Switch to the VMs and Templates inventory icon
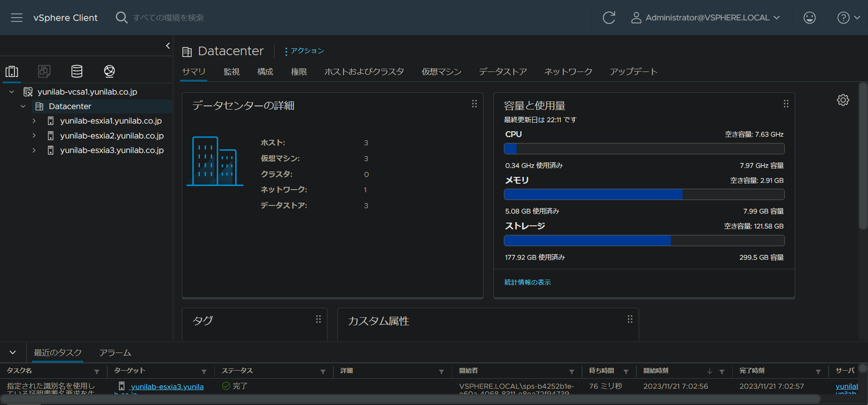Screen dimensions: 868x405 tap(44, 71)
